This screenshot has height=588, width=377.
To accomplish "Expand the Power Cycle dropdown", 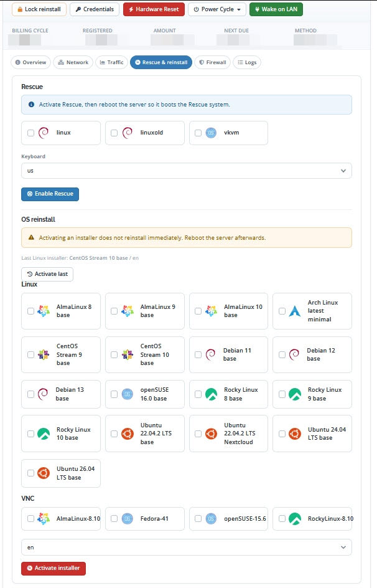I will 217,9.
